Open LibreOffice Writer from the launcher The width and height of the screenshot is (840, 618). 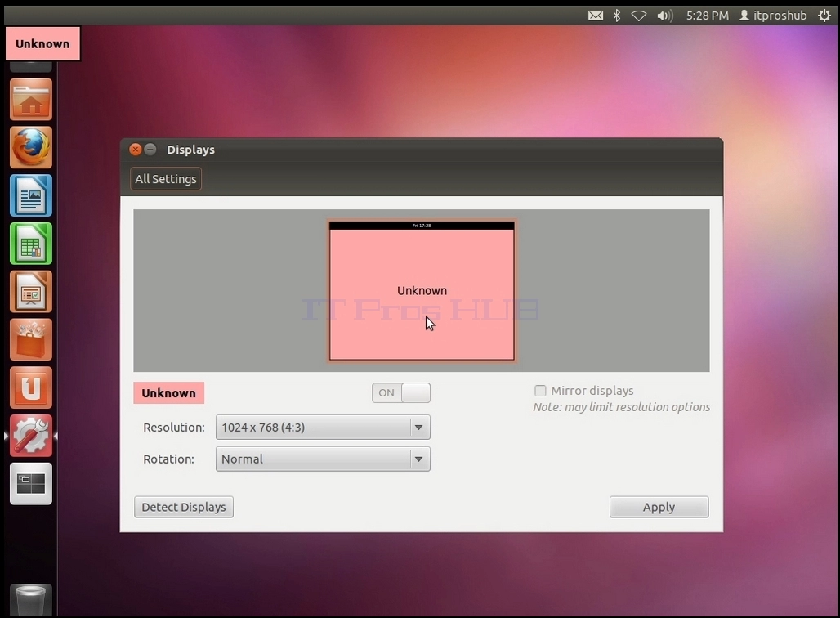31,195
